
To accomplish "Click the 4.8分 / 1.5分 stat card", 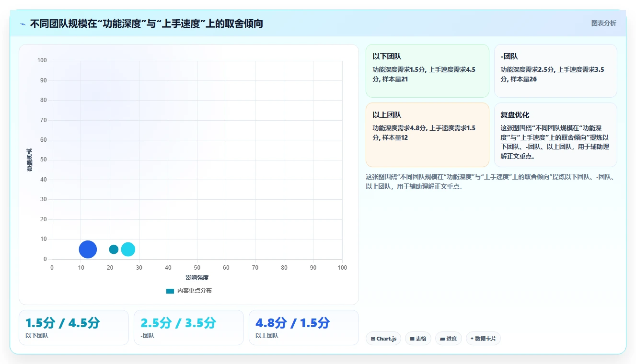I will tap(304, 328).
